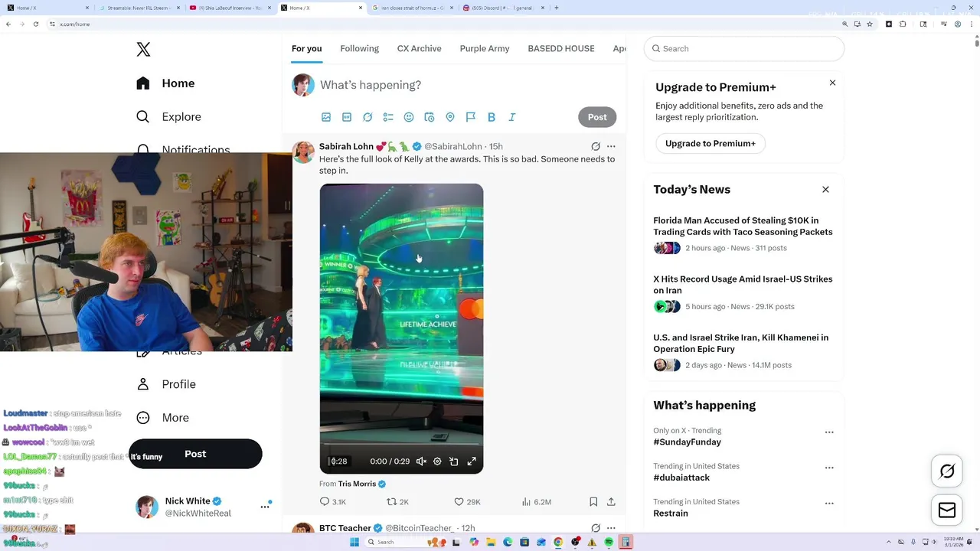Screen dimensions: 980x551
Task: Repost Sabirah Lohn's post
Action: tap(398, 502)
